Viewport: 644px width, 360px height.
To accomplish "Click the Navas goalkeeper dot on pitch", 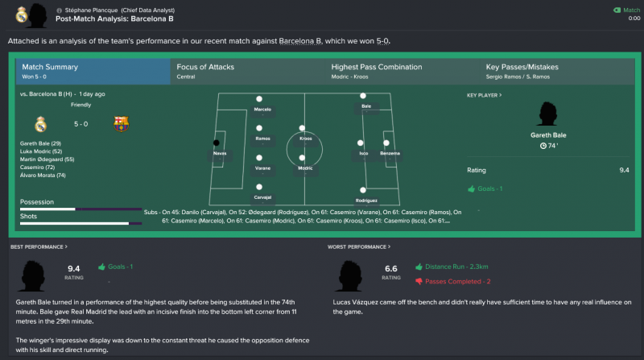I will click(216, 143).
